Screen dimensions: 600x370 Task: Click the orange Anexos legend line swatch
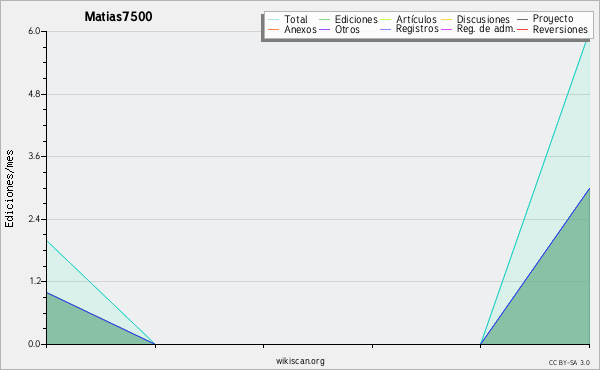(274, 29)
